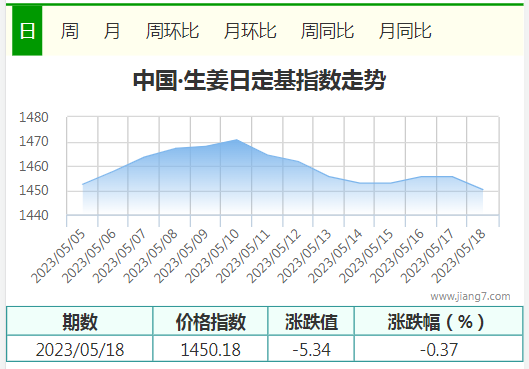Click the 2023/05/18 date cell in table
This screenshot has width=529, height=369.
coord(80,349)
